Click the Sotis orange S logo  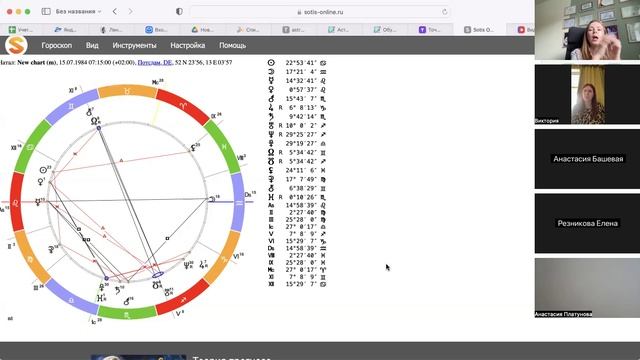pos(16,45)
